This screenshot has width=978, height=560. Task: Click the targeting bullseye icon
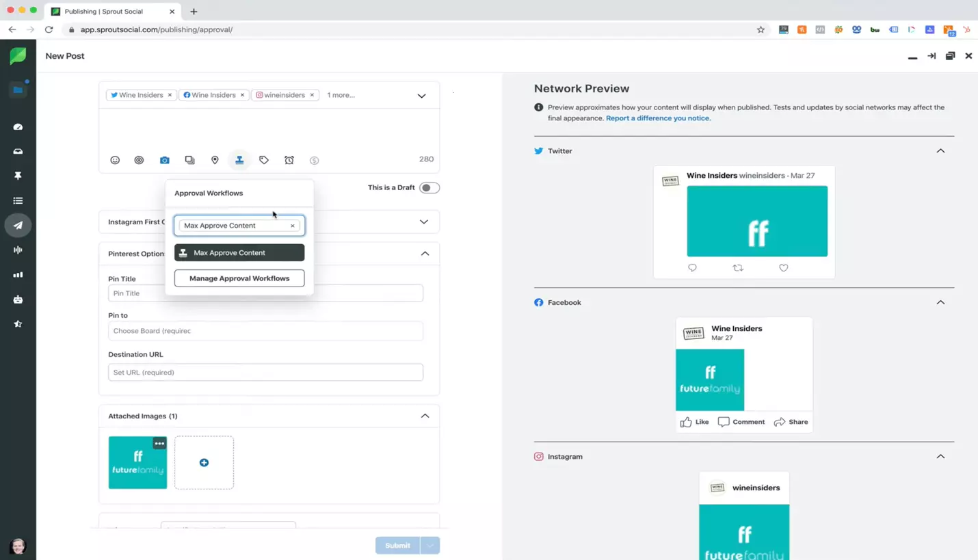click(x=139, y=160)
